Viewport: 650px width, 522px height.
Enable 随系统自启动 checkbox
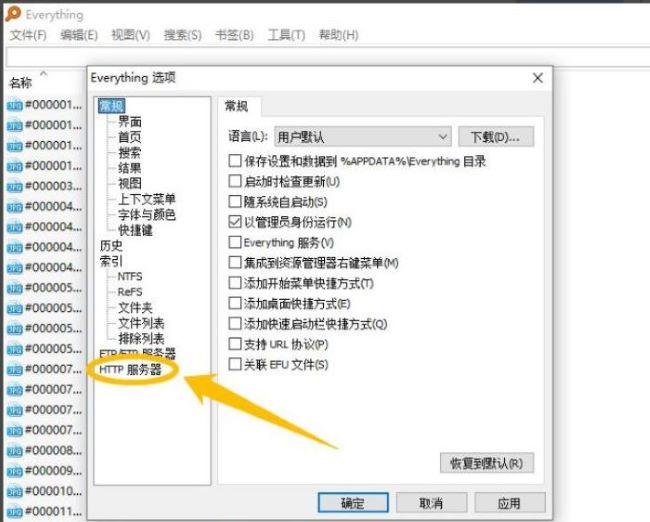pos(235,202)
